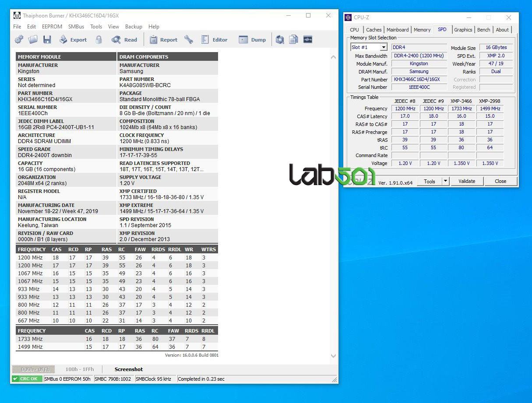Click the Read toolbar button
Image resolution: width=532 pixels, height=403 pixels.
[x=124, y=40]
